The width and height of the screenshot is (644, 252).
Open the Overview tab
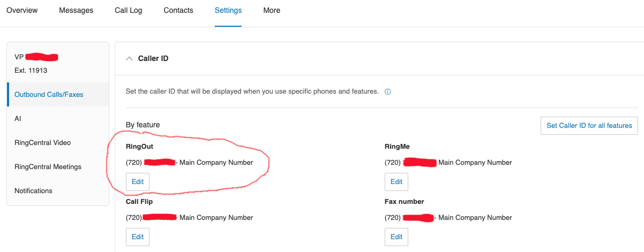tap(22, 10)
